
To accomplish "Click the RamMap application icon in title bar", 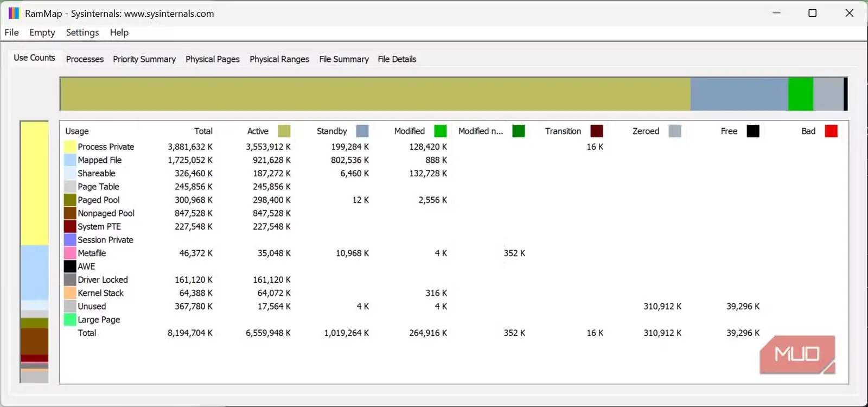I will tap(14, 13).
